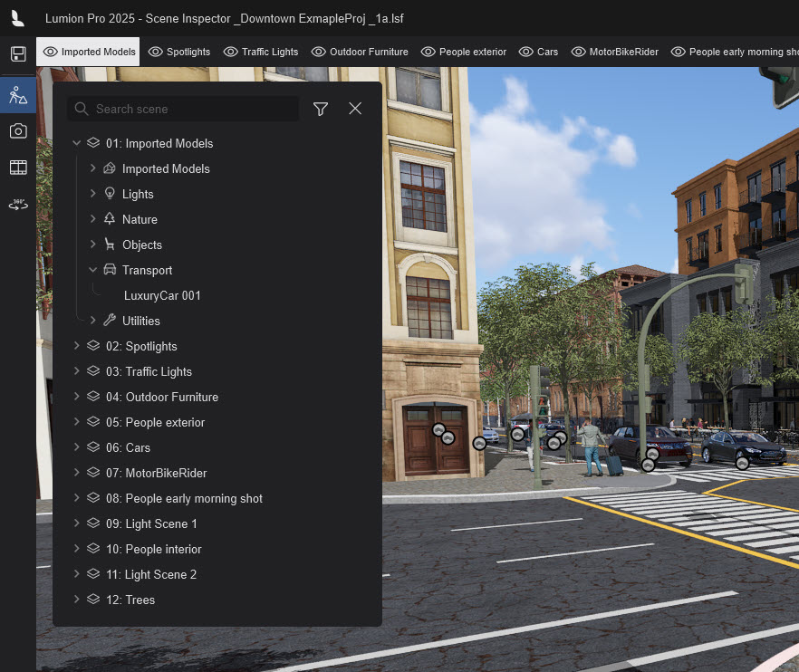Select the build mode icon in sidebar
The height and width of the screenshot is (672, 799).
(x=18, y=94)
